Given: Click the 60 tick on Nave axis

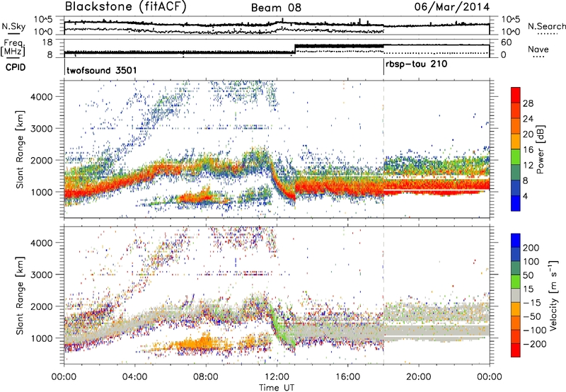Looking at the screenshot, I should click(506, 42).
